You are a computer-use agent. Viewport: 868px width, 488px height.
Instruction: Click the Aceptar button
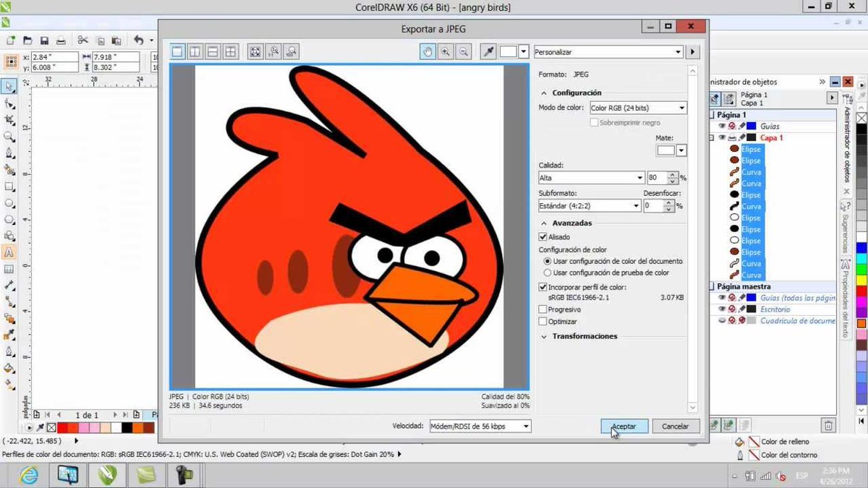(624, 427)
